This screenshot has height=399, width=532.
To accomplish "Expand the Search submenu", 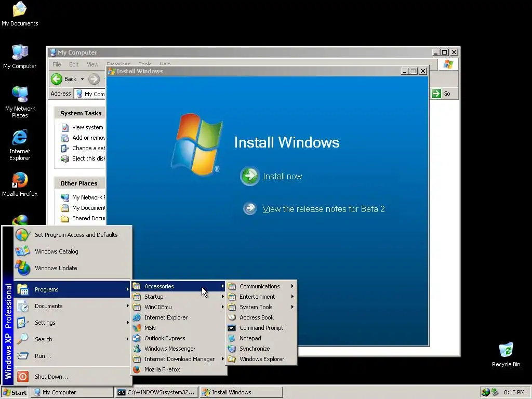I will [73, 339].
